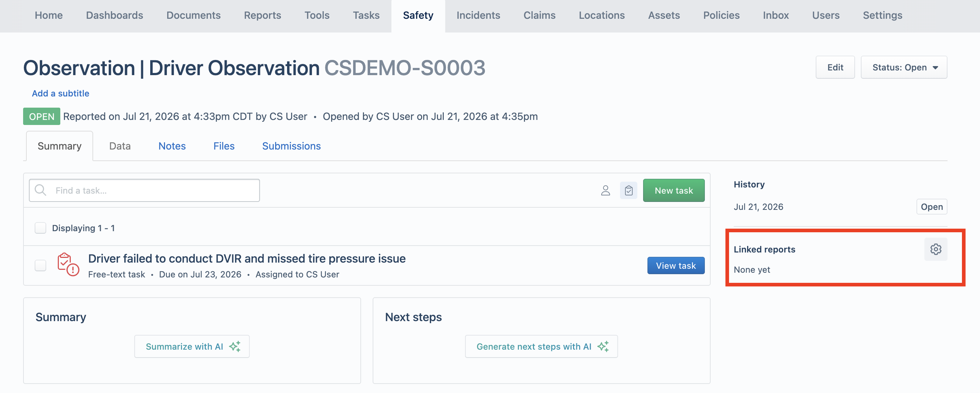Open Settings in top navigation

[882, 15]
